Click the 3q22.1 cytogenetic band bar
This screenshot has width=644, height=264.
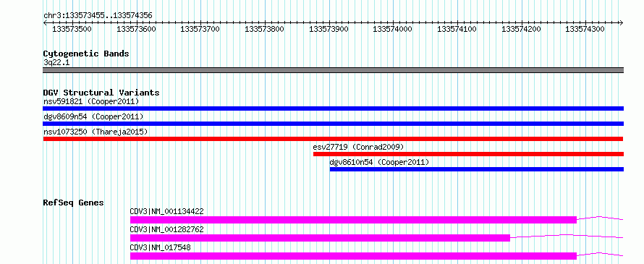(x=333, y=70)
